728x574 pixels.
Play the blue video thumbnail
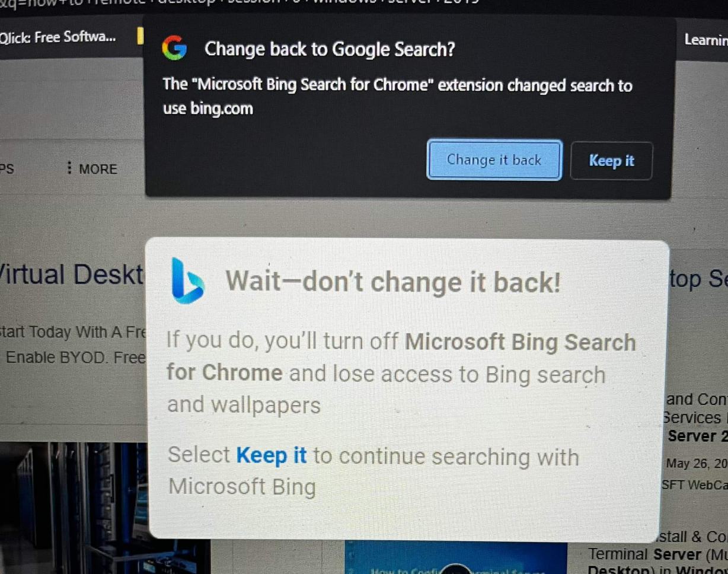click(x=455, y=557)
